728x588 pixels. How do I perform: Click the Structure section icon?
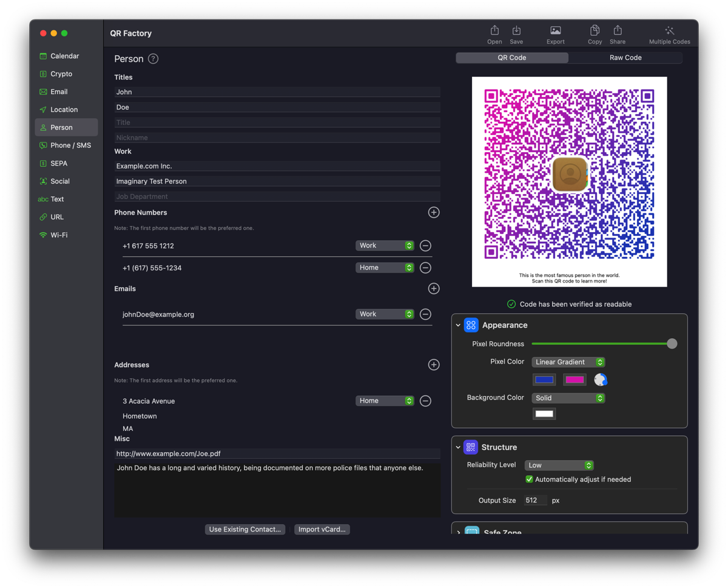pyautogui.click(x=471, y=447)
